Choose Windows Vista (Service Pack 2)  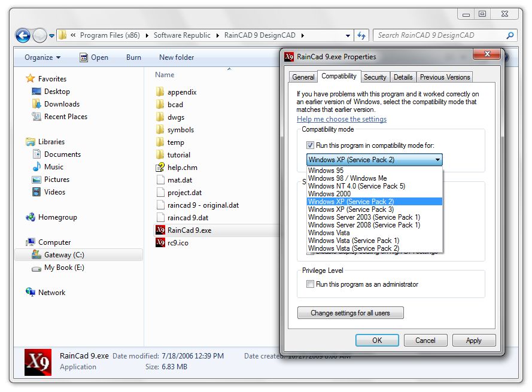[x=375, y=248]
